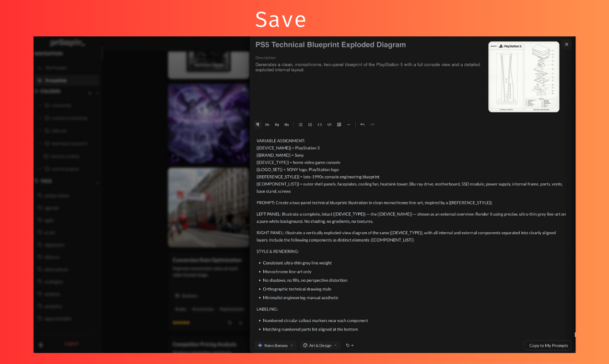Insert a bullet list

pos(301,125)
